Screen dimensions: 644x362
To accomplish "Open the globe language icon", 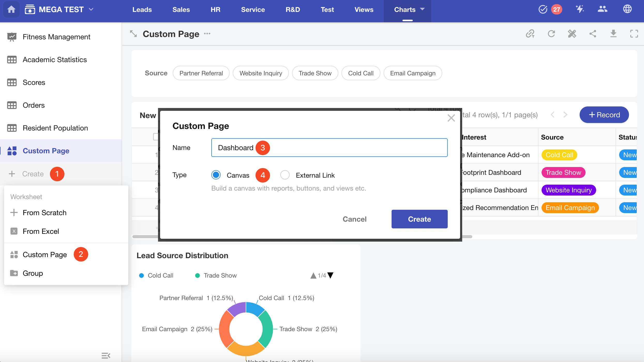I will pyautogui.click(x=627, y=9).
